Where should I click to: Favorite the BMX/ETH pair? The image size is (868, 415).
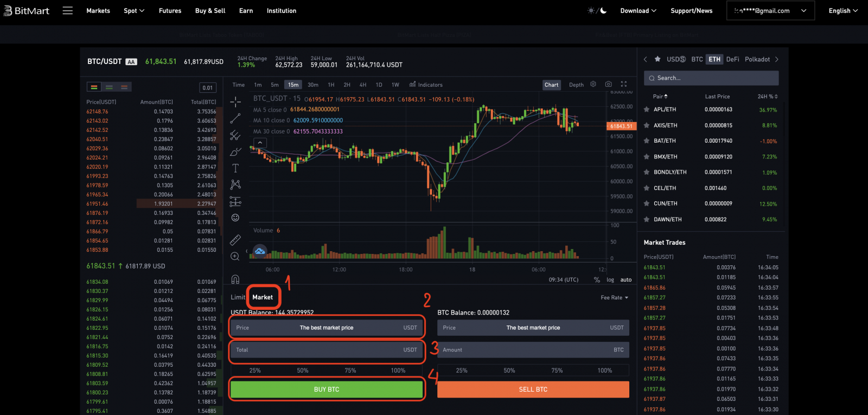pyautogui.click(x=647, y=157)
